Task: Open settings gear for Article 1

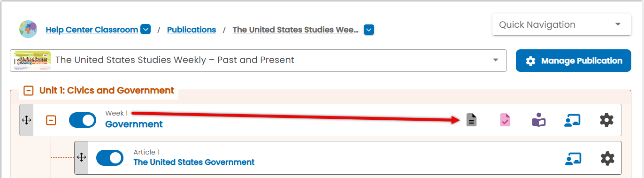Action: [607, 158]
